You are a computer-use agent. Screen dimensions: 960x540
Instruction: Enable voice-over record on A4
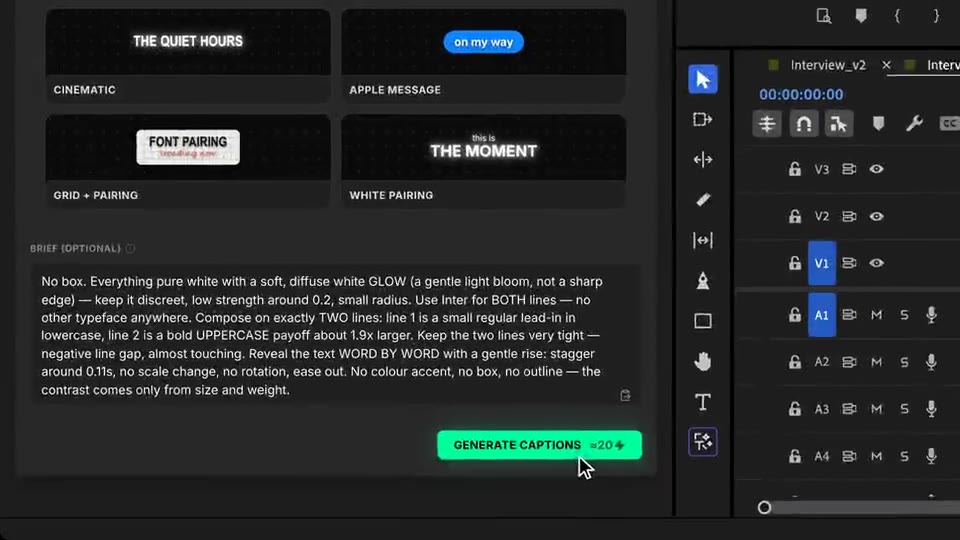(931, 456)
